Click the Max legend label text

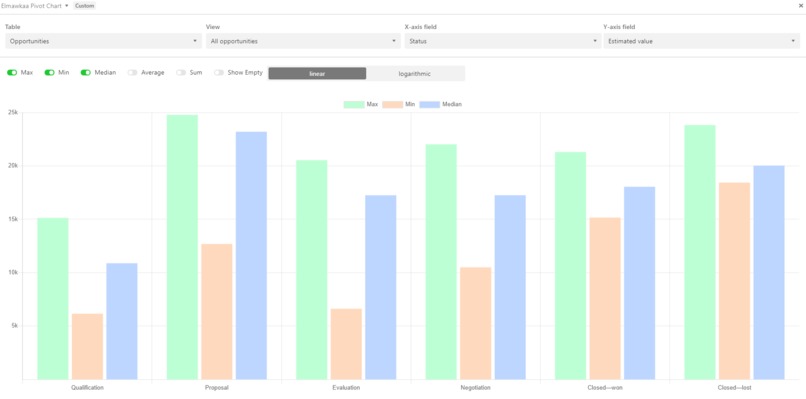pos(372,104)
